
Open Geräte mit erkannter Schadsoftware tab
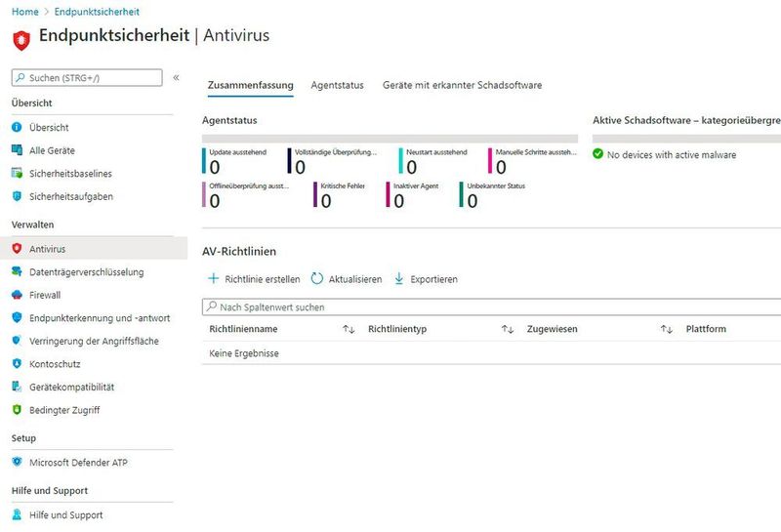point(462,85)
